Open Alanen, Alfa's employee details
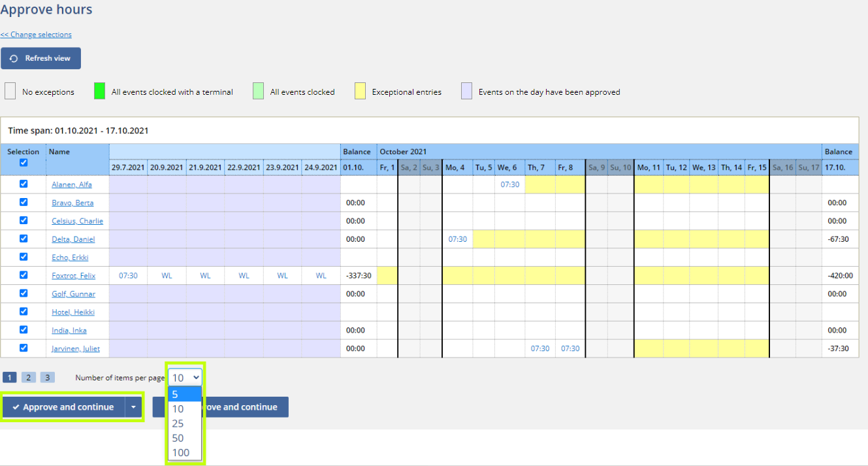868x466 pixels. click(72, 184)
